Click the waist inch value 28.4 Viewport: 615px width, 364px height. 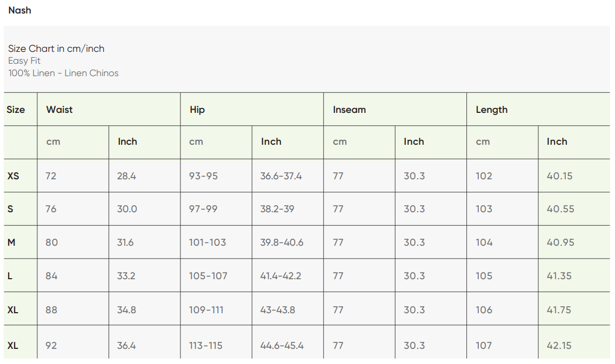pos(126,176)
